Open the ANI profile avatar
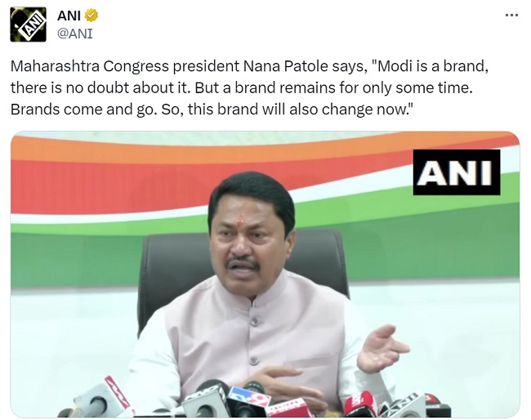531x420 pixels. coord(28,25)
